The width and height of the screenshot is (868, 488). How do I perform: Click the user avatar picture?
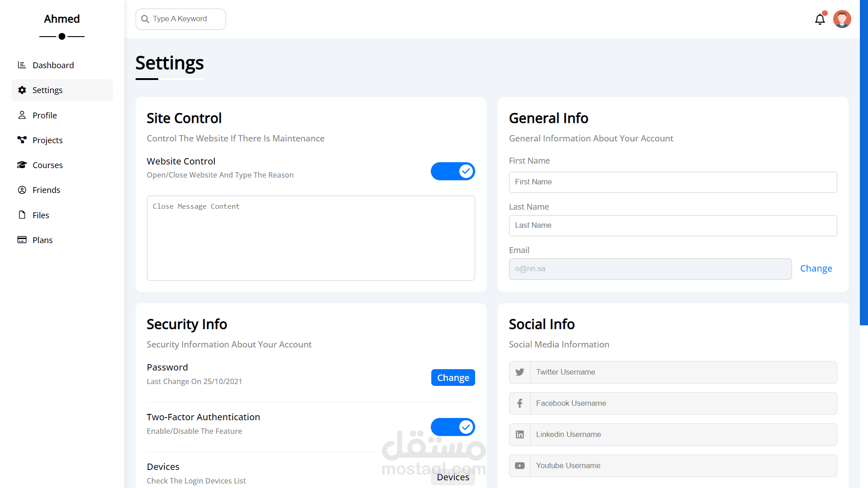click(x=842, y=19)
